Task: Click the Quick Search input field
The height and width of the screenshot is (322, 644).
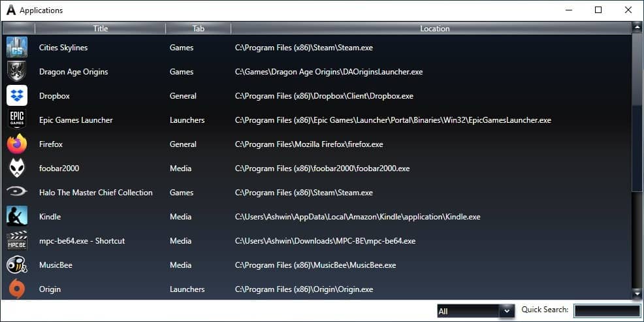Action: (x=607, y=311)
